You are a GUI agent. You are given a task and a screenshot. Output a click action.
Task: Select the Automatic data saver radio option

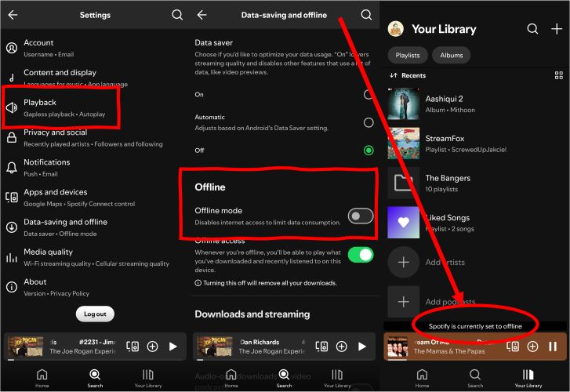[368, 122]
